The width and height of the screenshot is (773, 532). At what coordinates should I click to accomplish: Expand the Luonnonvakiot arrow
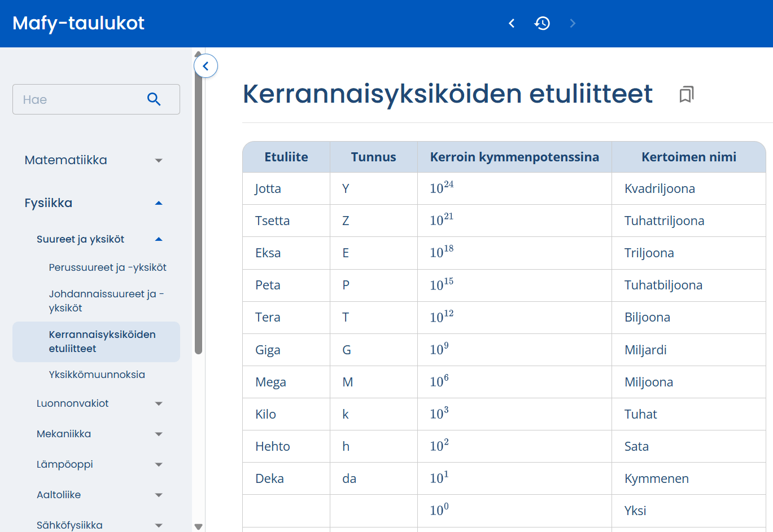[159, 403]
